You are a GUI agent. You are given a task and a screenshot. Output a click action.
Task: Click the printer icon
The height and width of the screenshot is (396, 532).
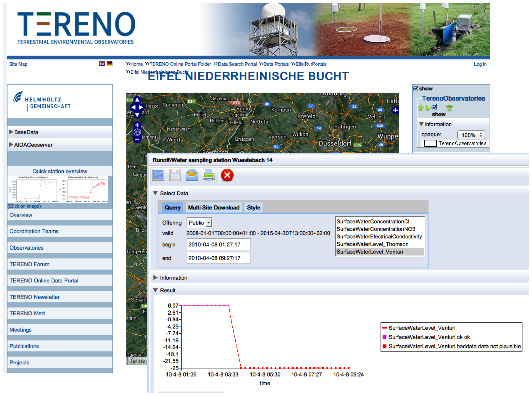209,175
